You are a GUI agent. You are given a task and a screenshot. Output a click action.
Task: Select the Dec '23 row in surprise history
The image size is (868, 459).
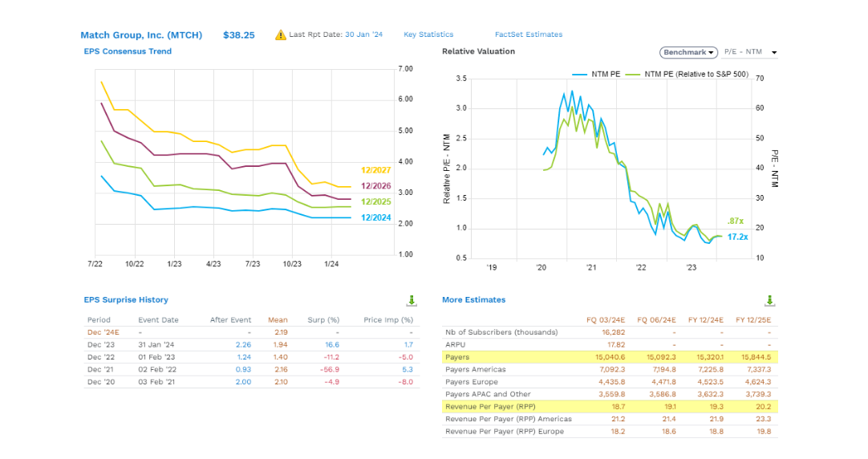click(x=249, y=344)
